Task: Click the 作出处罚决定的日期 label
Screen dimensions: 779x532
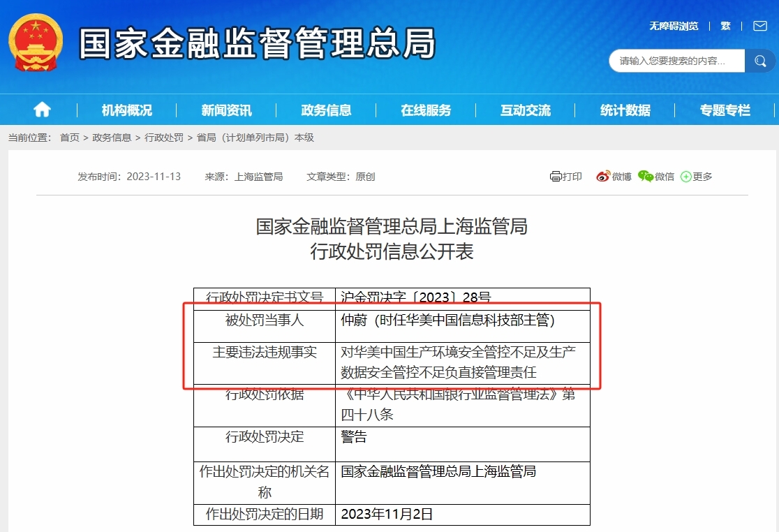Action: point(265,515)
